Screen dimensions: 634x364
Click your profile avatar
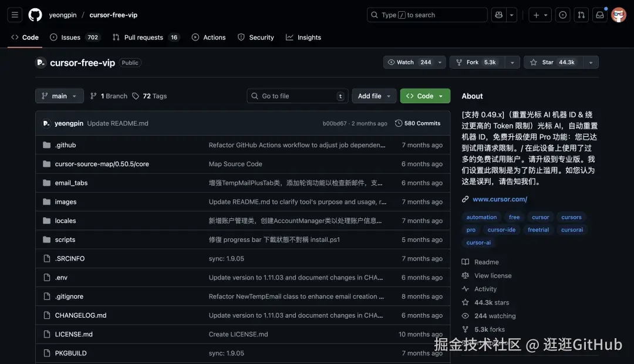618,15
